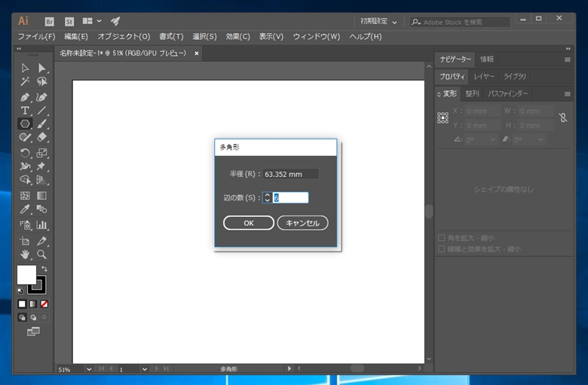This screenshot has height=385, width=588.
Task: Select the Column Graph tool
Action: click(41, 225)
